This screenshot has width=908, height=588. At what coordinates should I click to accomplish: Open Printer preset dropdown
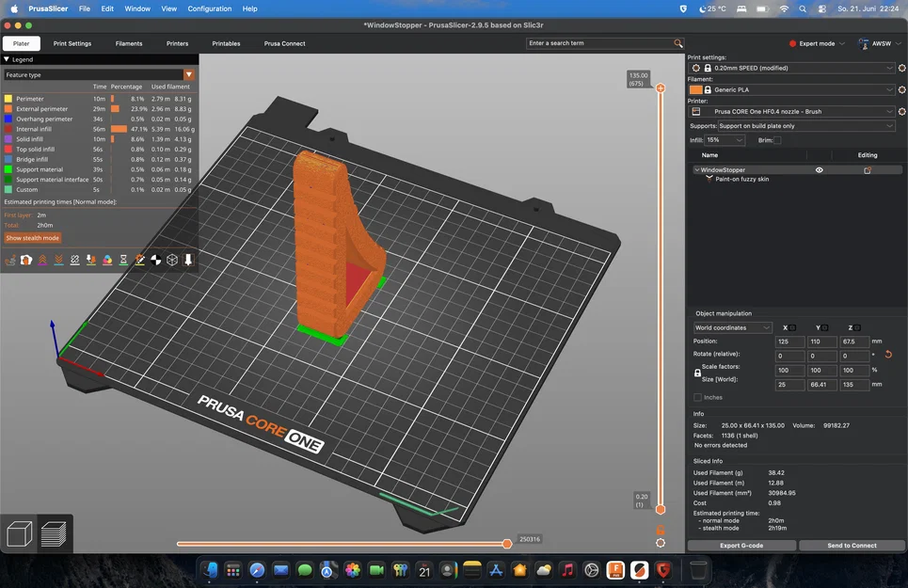pos(791,111)
